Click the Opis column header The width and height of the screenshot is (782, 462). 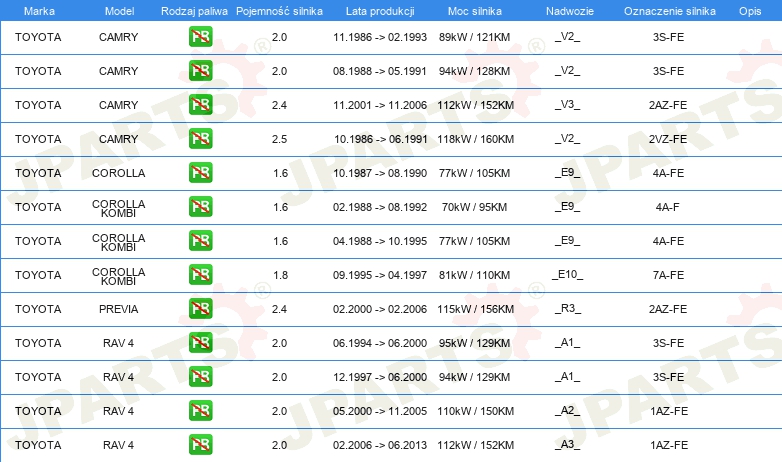tap(750, 11)
